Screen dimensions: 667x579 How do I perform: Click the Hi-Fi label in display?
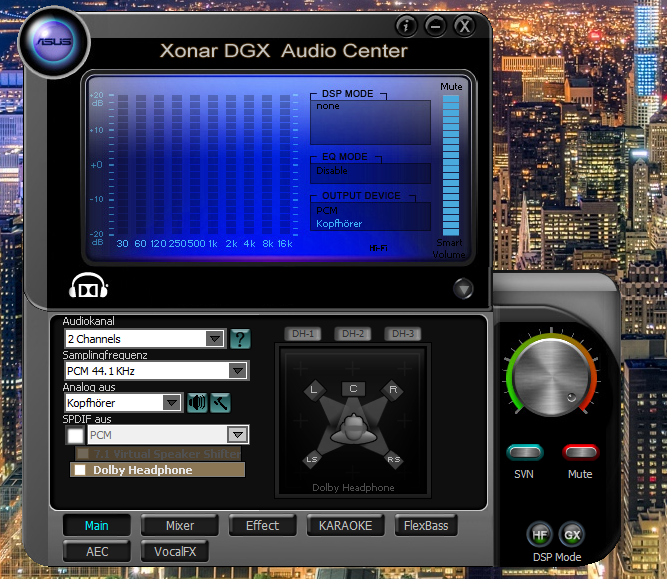(x=378, y=248)
